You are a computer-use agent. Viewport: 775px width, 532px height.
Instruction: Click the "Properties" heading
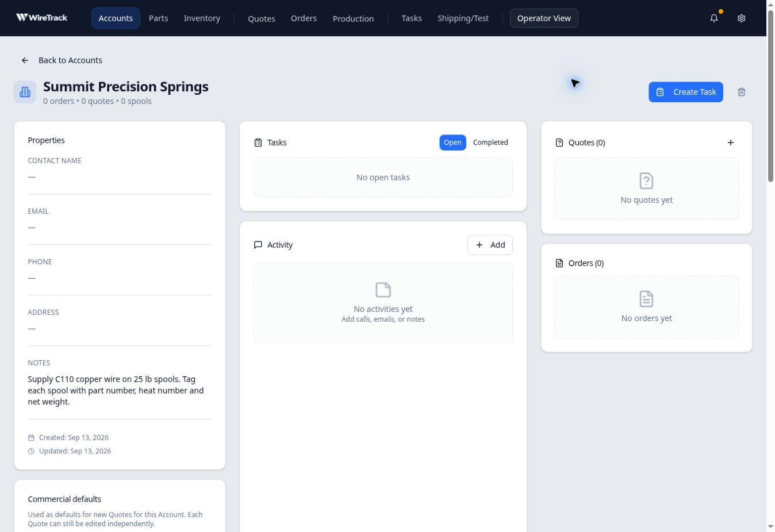46,140
